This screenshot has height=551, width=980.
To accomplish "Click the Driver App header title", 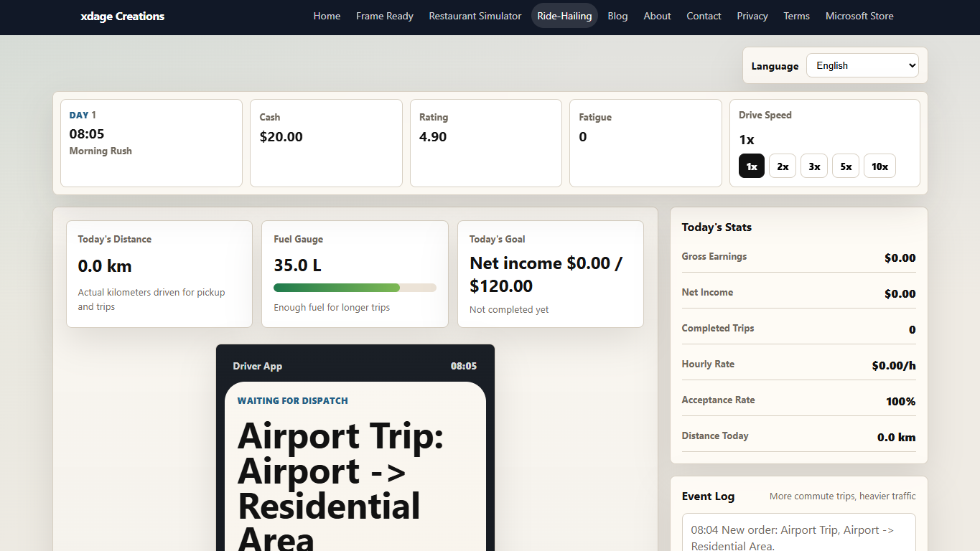I will [x=258, y=366].
